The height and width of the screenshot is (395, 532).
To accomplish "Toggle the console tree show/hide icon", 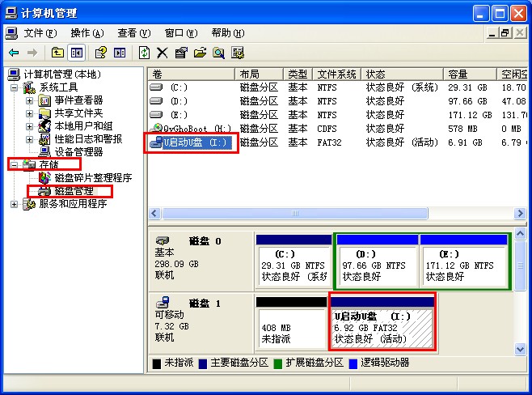I will coord(77,53).
